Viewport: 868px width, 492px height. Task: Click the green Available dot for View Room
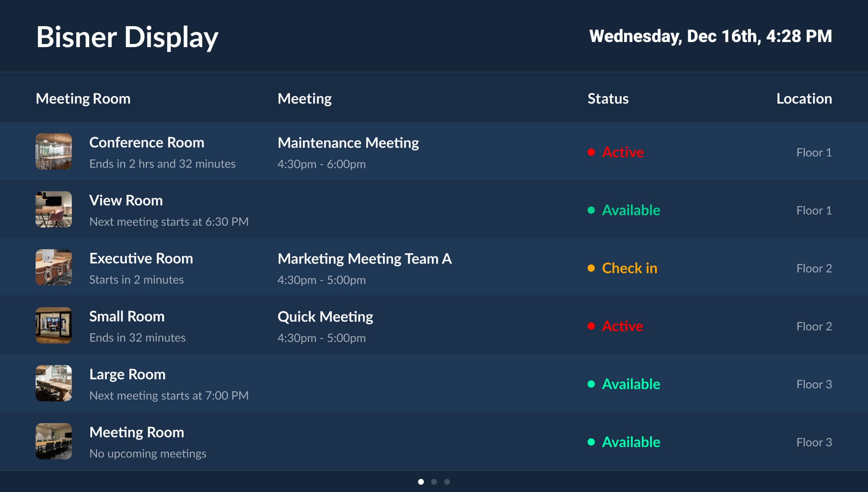pyautogui.click(x=591, y=210)
